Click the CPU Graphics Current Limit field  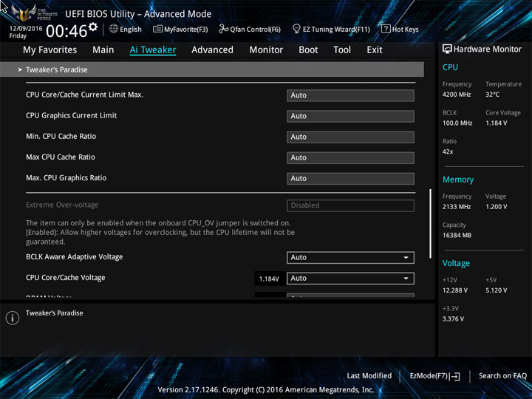(x=350, y=116)
